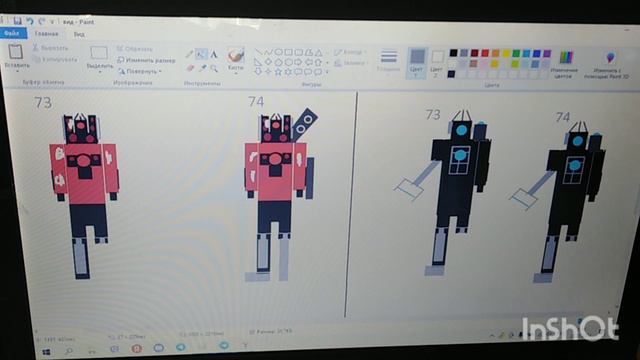Expand the Brushes dropdown arrow
Screen dimensions: 640x360
[236, 73]
